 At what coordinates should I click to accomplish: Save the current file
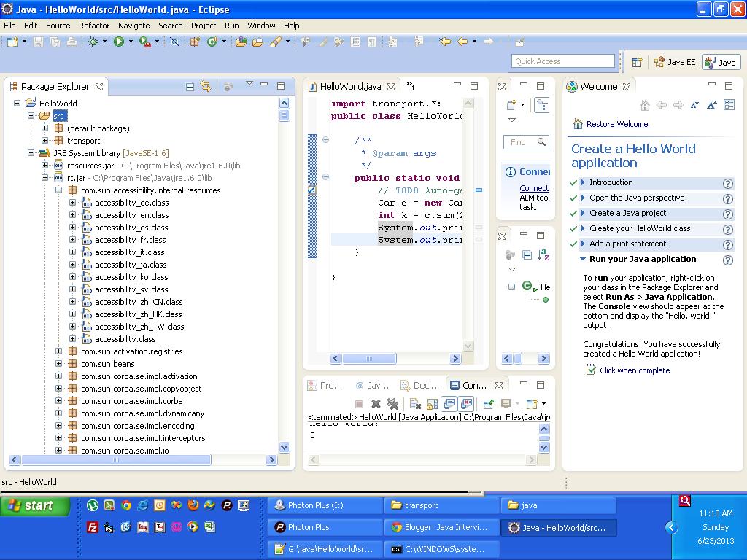(38, 42)
